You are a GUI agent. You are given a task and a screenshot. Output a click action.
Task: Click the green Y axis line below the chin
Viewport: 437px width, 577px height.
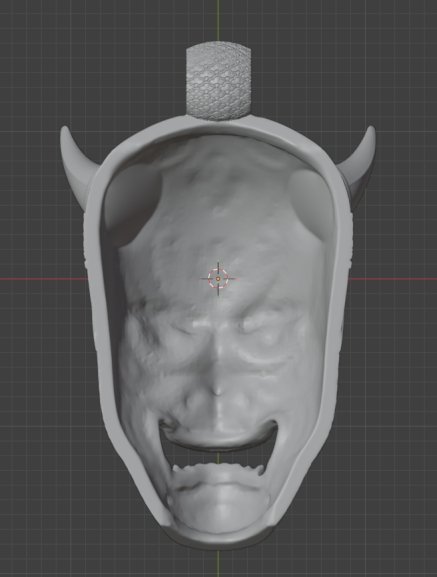pos(218,563)
